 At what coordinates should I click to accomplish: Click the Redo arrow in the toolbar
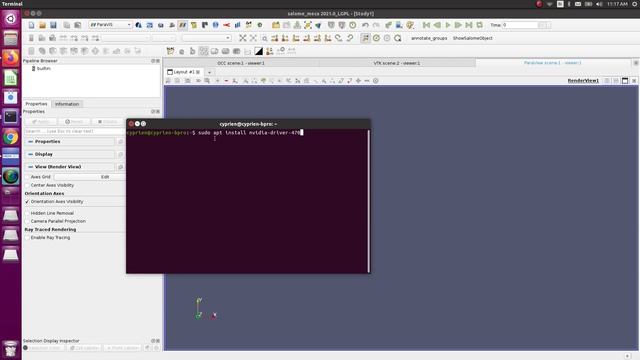(376, 25)
